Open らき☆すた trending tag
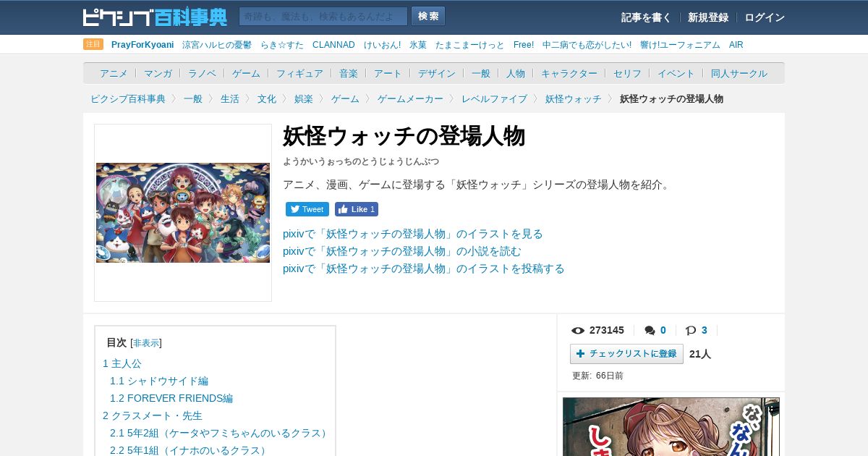This screenshot has width=868, height=456. (282, 45)
